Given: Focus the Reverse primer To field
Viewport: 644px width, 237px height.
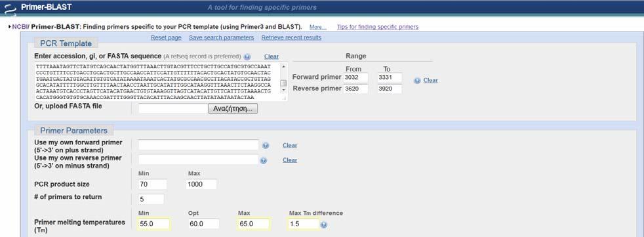Looking at the screenshot, I should click(390, 89).
